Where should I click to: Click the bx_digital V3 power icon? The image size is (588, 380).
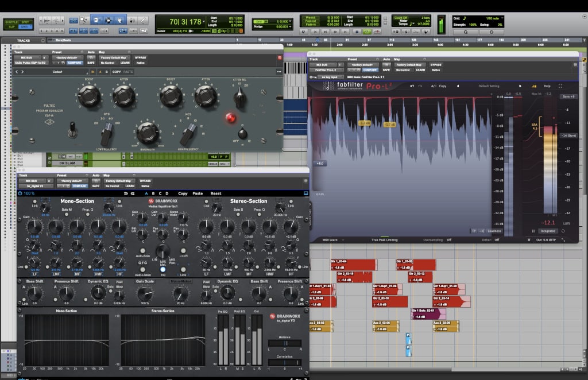click(x=20, y=193)
